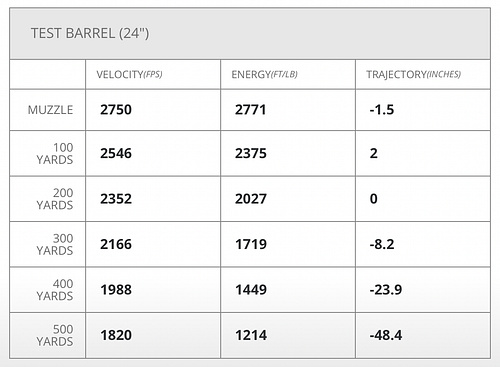Select the VELOCITY (FPS) column header

pyautogui.click(x=129, y=74)
